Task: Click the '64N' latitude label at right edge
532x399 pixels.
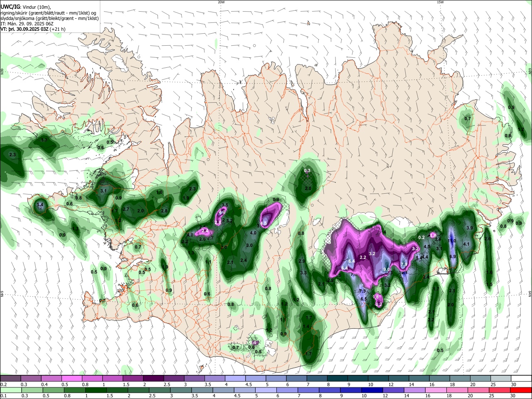Action: [x=530, y=294]
